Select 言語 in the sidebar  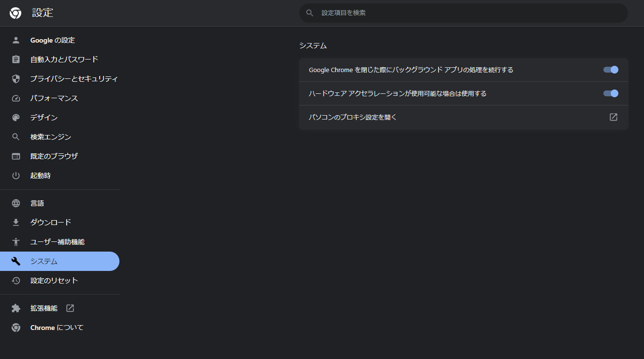pos(37,203)
